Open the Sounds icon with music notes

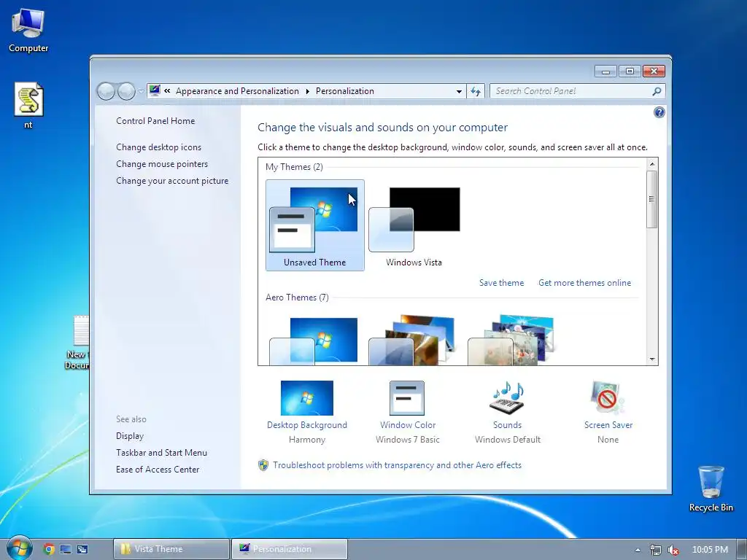507,398
